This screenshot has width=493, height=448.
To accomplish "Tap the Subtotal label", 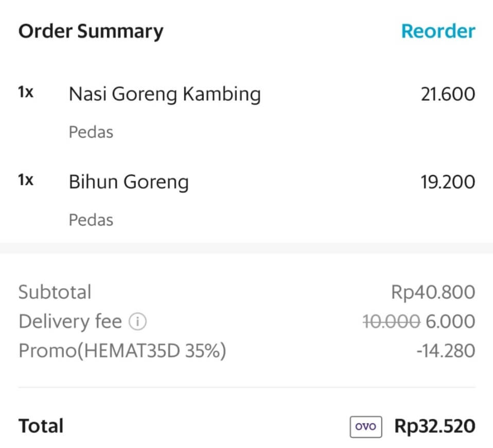I will pos(55,292).
